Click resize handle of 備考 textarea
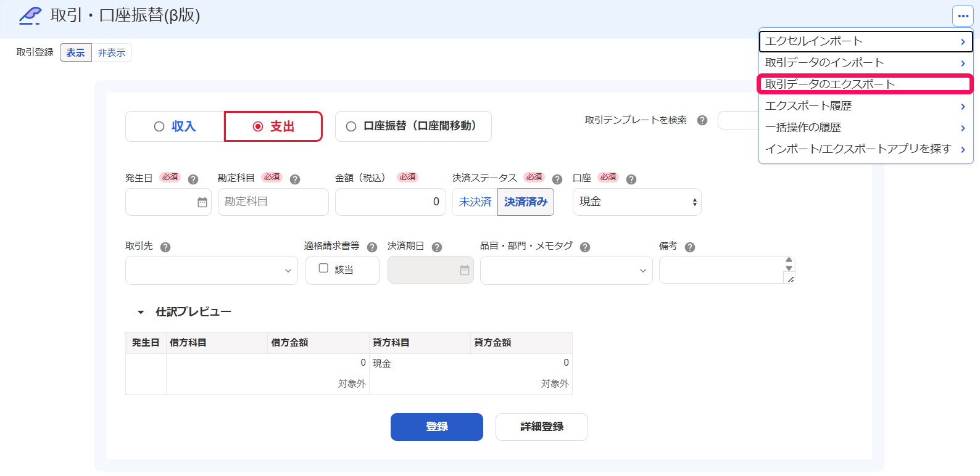 tap(791, 279)
